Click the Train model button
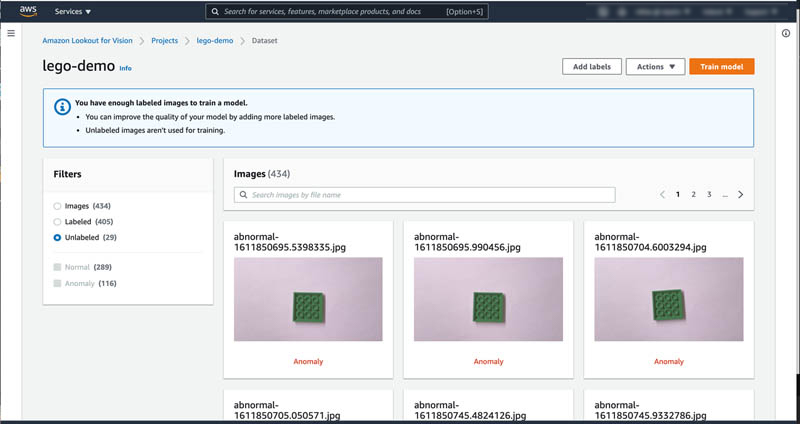The image size is (800, 424). pyautogui.click(x=721, y=66)
